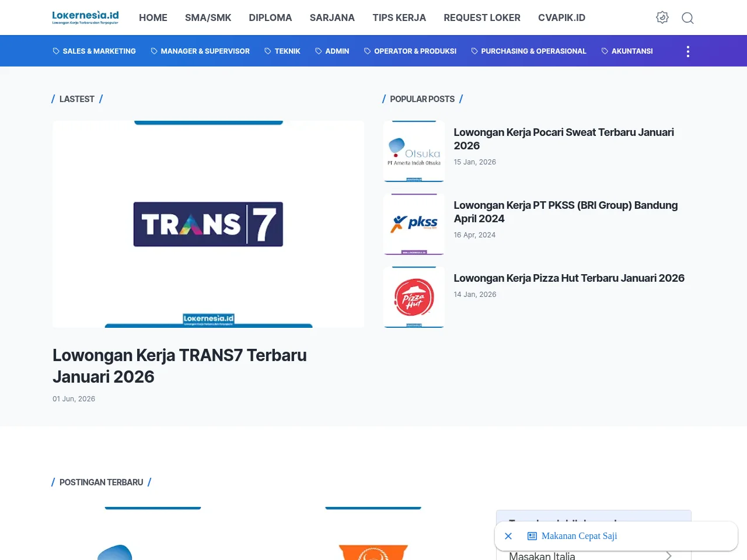Open SMA/SMK menu item
The width and height of the screenshot is (747, 560).
coord(208,17)
